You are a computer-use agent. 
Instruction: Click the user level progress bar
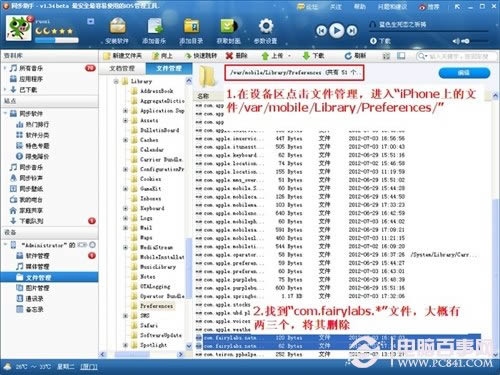[x=57, y=40]
